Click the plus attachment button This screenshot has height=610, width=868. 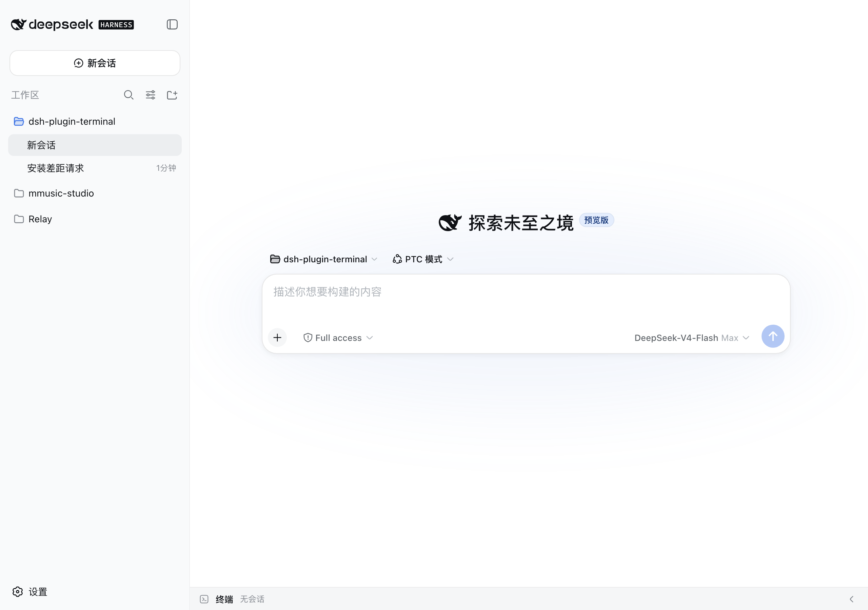[x=277, y=338]
